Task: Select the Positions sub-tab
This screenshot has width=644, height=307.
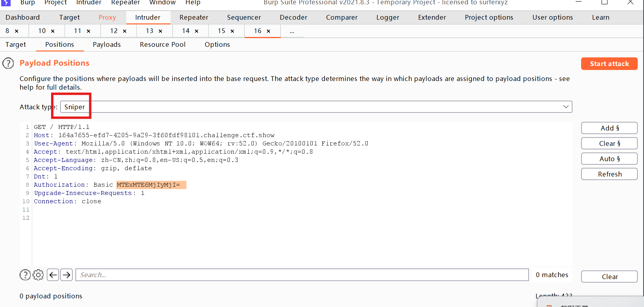Action: 60,44
